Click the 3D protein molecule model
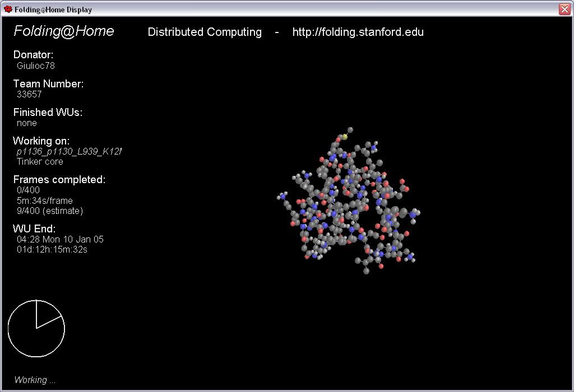 (x=349, y=200)
